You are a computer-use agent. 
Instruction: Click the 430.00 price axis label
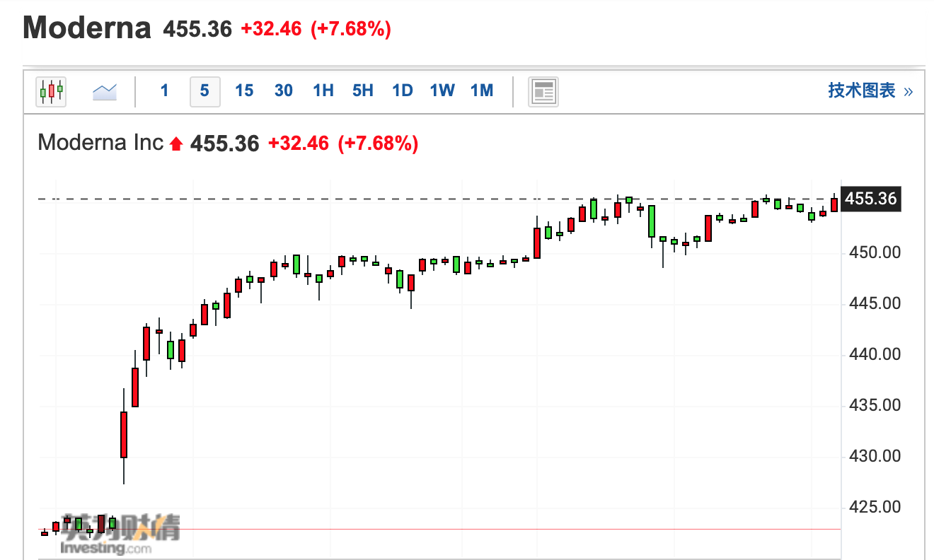click(875, 456)
